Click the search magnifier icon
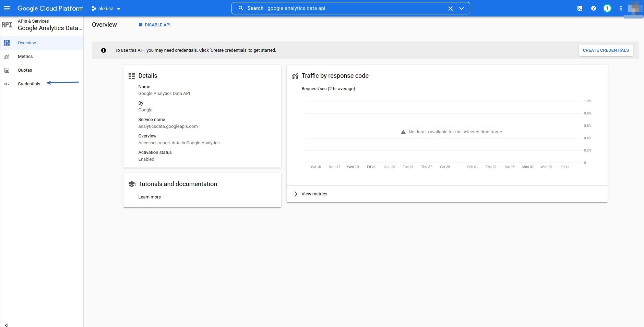The width and height of the screenshot is (644, 327). click(x=241, y=8)
